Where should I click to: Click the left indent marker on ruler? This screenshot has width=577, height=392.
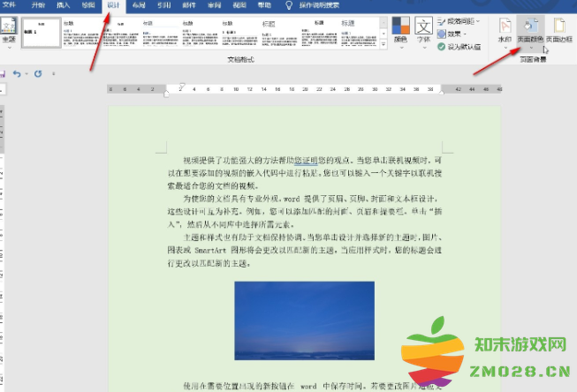(166, 94)
